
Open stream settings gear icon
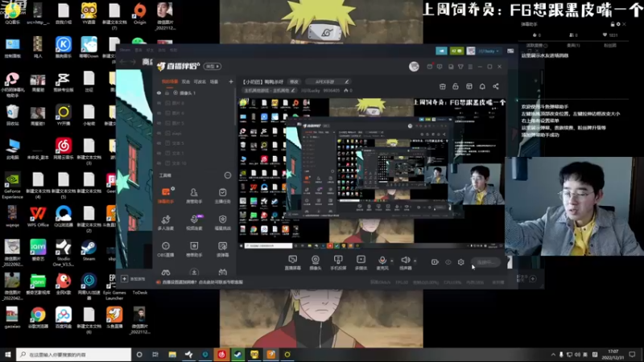coord(460,262)
